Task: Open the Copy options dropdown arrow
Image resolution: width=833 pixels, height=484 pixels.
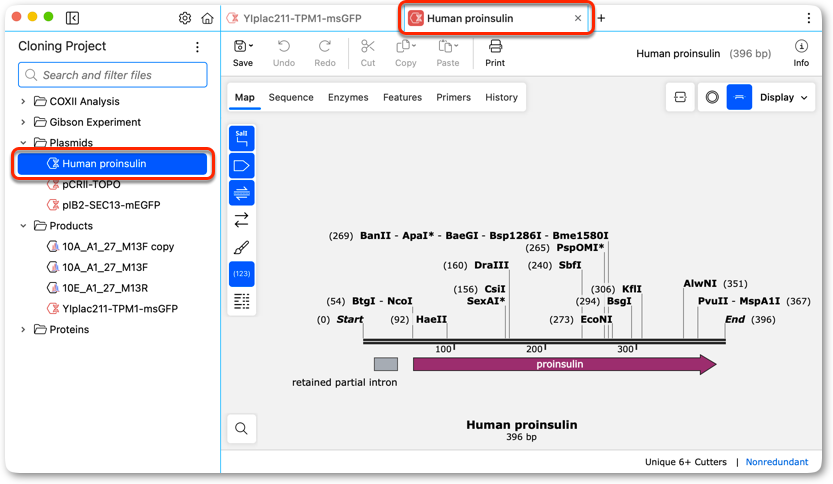Action: pos(414,46)
